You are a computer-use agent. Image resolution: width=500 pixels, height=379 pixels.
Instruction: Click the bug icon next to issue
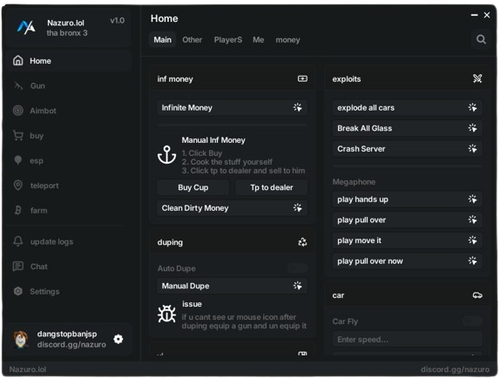click(167, 314)
